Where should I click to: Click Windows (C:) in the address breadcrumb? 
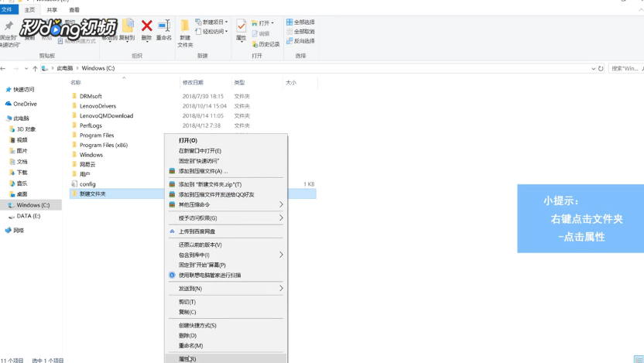coord(98,68)
